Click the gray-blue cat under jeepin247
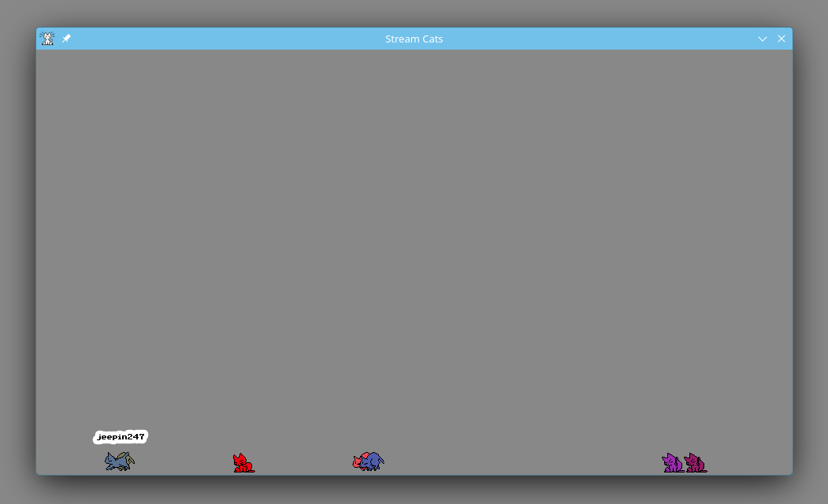The width and height of the screenshot is (828, 504). pyautogui.click(x=118, y=461)
